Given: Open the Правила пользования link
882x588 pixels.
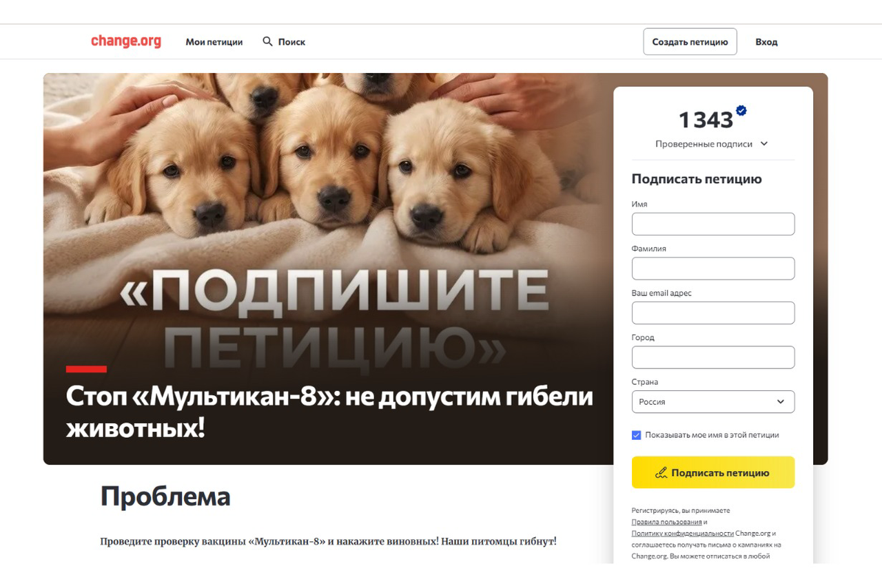Looking at the screenshot, I should pyautogui.click(x=666, y=522).
